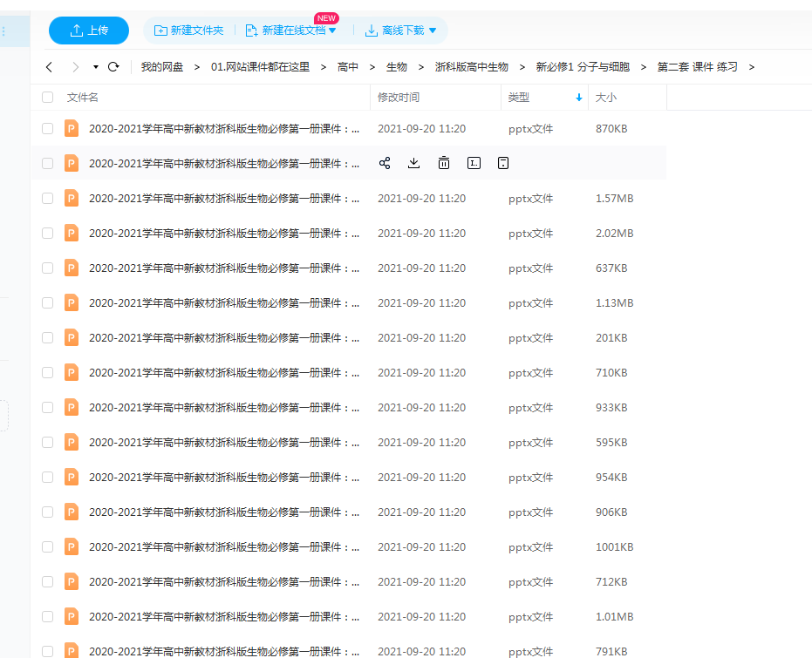Navigate to 我的网盘 in breadcrumb
This screenshot has width=812, height=658.
pos(162,67)
